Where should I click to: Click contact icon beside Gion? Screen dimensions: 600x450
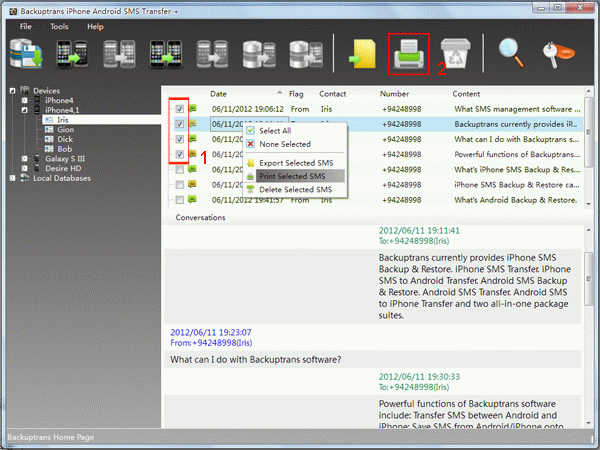pyautogui.click(x=49, y=129)
